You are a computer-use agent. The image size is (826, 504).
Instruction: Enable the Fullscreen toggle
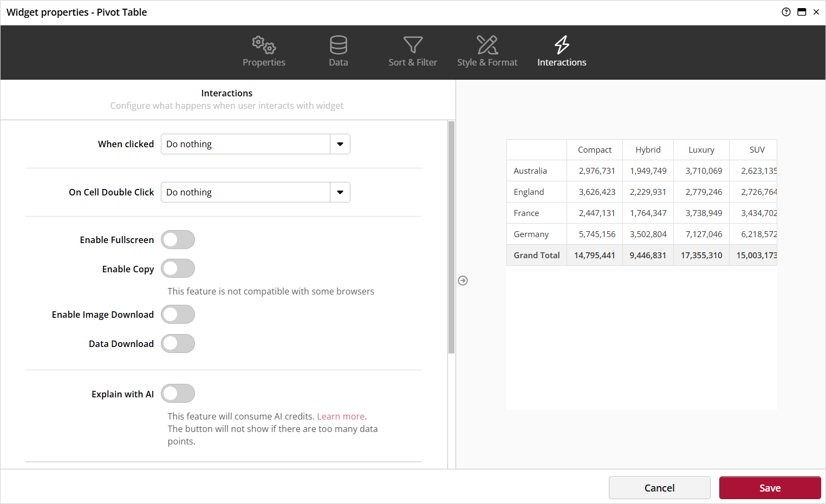pyautogui.click(x=178, y=240)
